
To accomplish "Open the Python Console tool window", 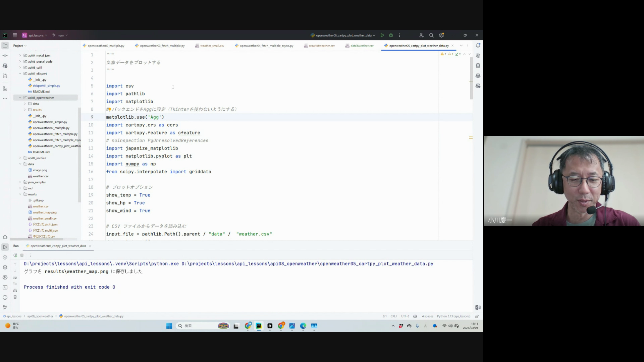I will point(5,257).
